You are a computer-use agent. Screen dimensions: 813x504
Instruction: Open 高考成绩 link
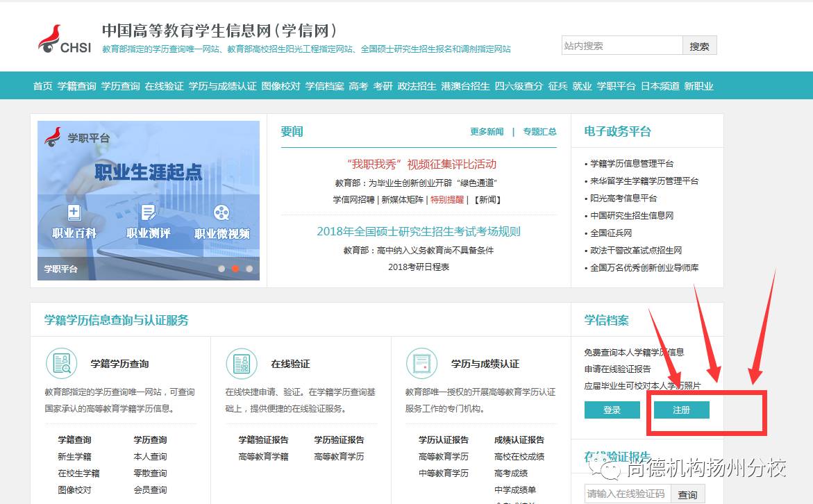(x=511, y=473)
